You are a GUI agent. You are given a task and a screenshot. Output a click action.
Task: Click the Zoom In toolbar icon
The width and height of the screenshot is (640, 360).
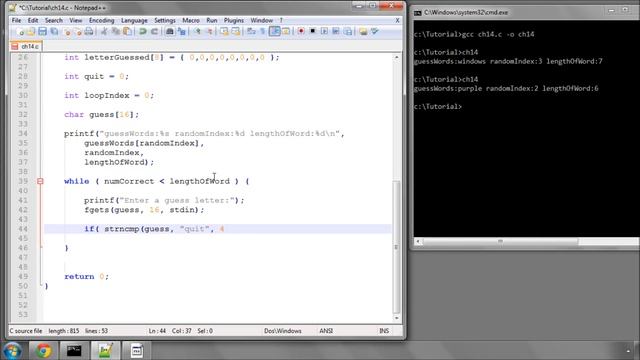click(197, 31)
